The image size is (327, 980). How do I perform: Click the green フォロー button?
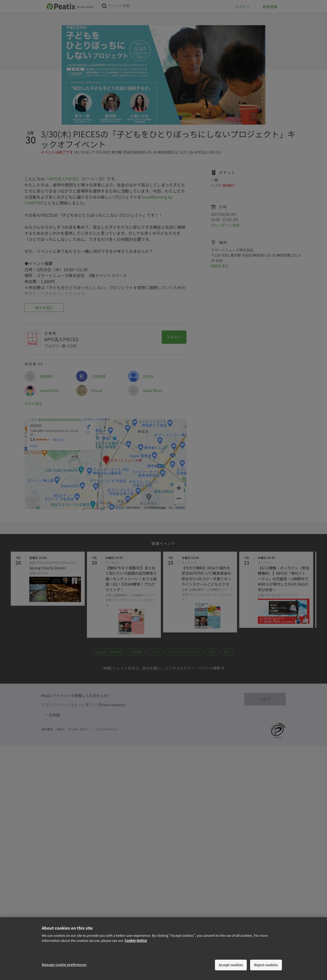174,337
